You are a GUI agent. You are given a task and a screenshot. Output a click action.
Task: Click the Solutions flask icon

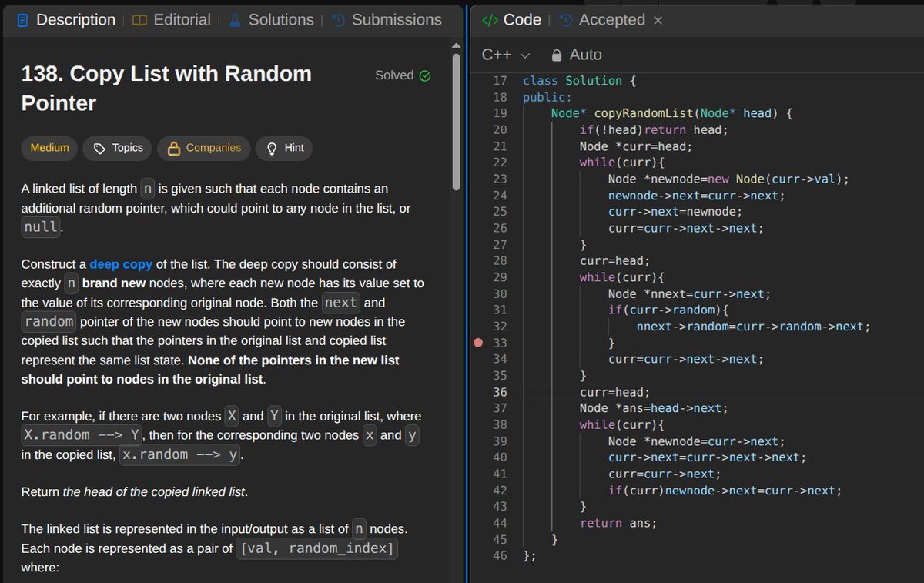point(236,21)
